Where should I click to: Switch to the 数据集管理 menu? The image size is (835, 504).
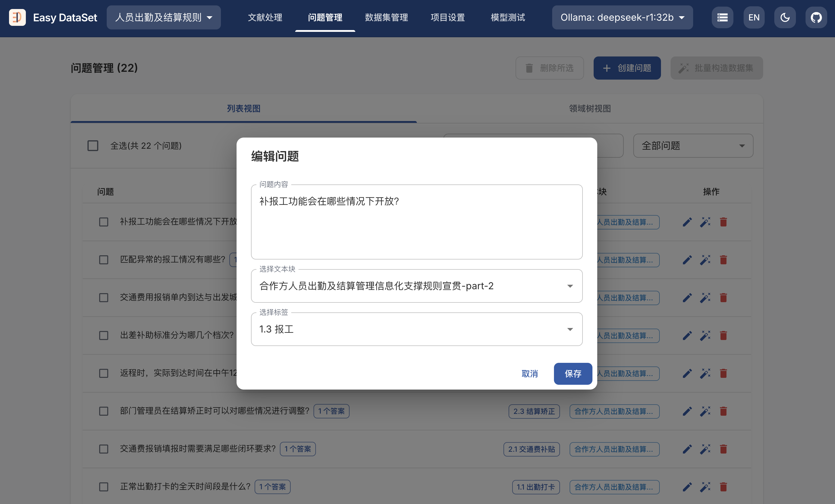[386, 17]
